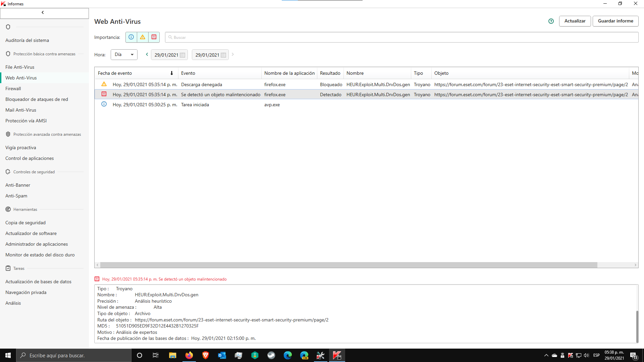
Task: Sort by Fecha de evento column
Action: 136,73
